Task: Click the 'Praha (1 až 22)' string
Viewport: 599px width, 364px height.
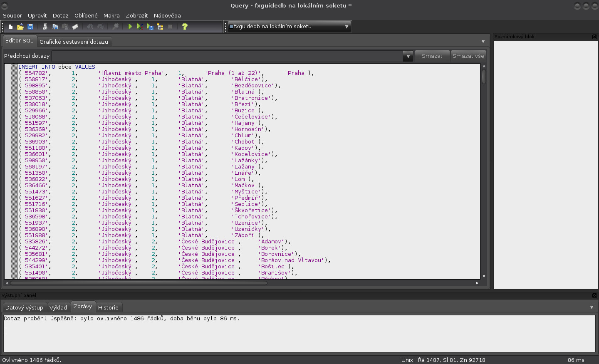Action: (233, 73)
